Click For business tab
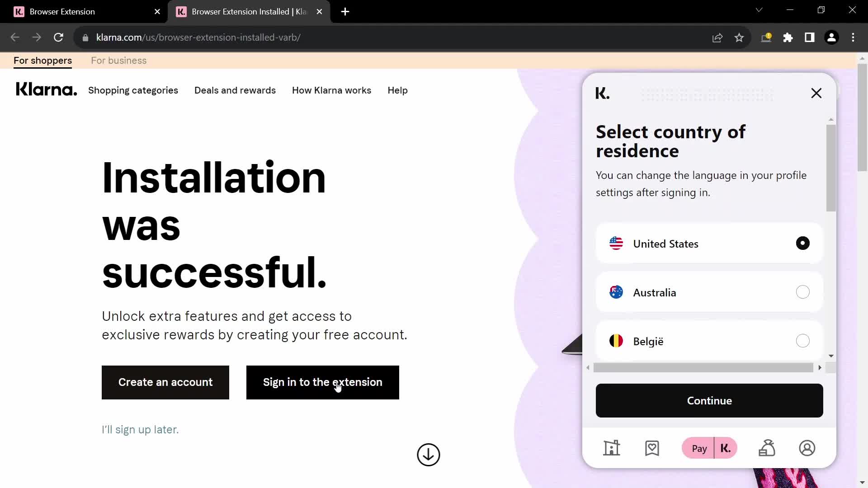868x488 pixels. [118, 60]
